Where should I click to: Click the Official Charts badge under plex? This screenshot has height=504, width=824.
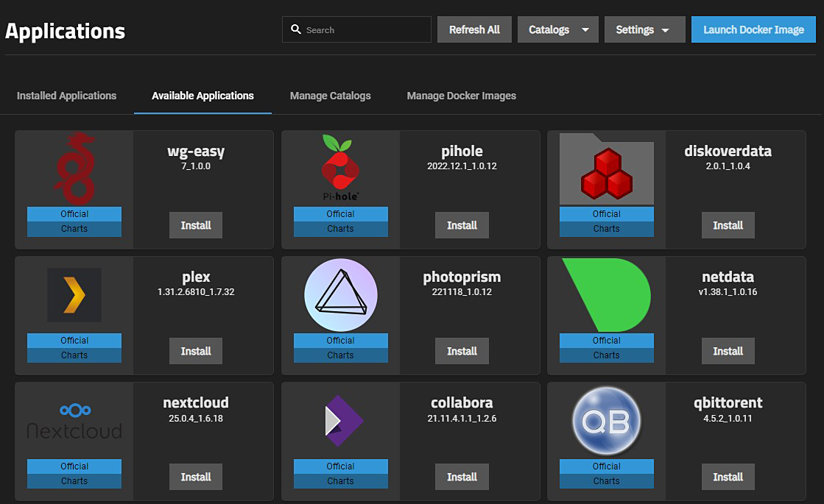74,347
